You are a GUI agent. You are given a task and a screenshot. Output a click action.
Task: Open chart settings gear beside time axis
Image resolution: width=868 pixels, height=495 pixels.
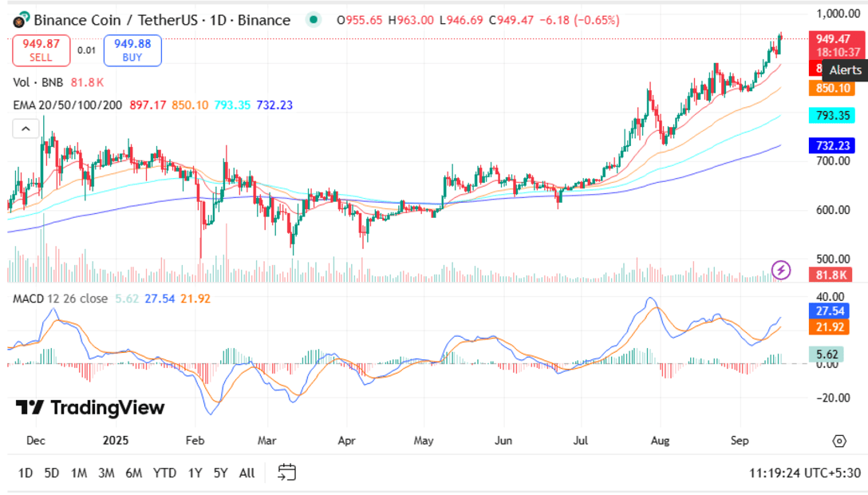[x=839, y=441]
